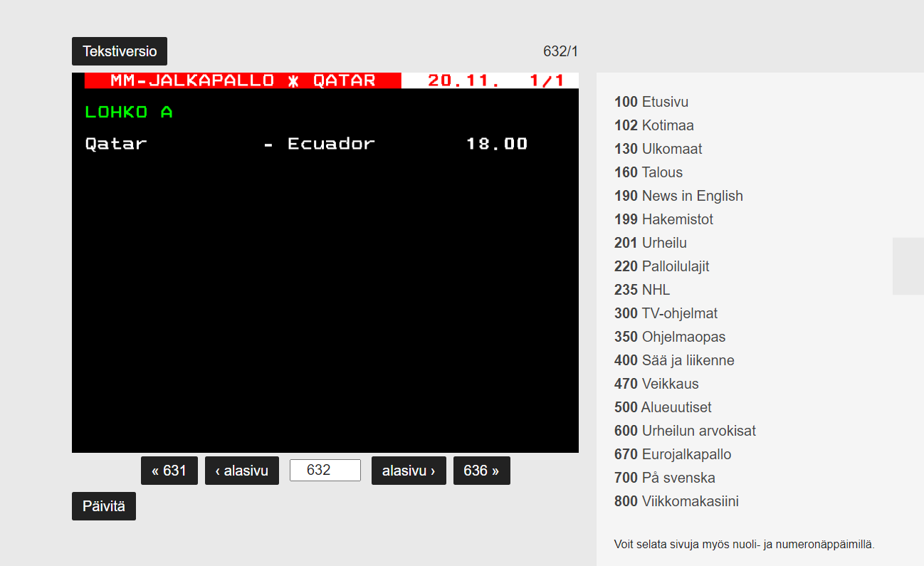Click the 20.11. date in header

point(463,80)
